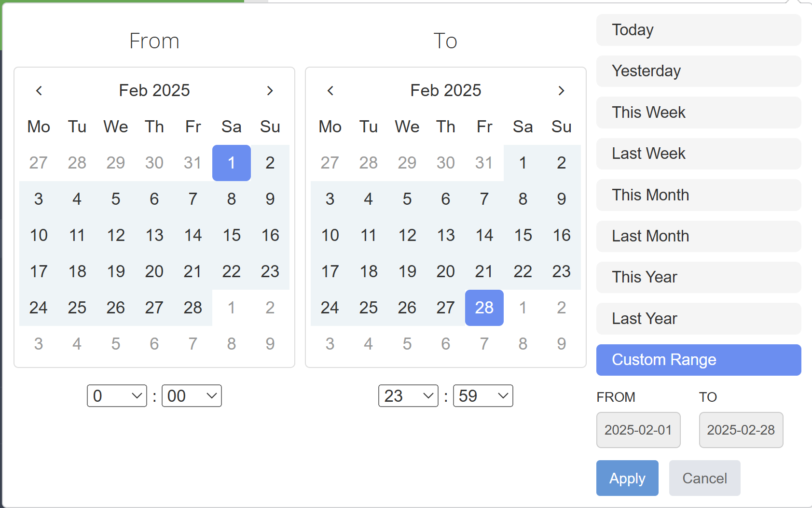
Task: Cancel the date range selection
Action: point(704,478)
